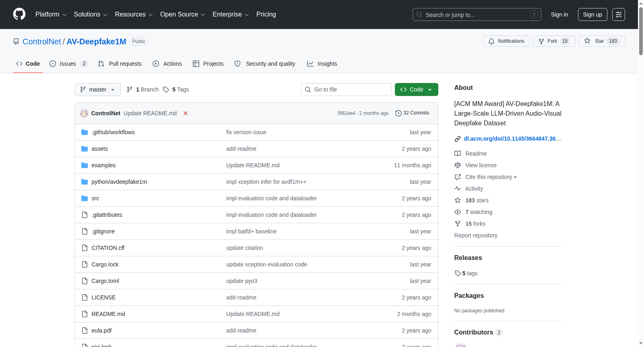Click the tag icon next to 5 tags in Releases
The image size is (644, 347).
point(458,273)
